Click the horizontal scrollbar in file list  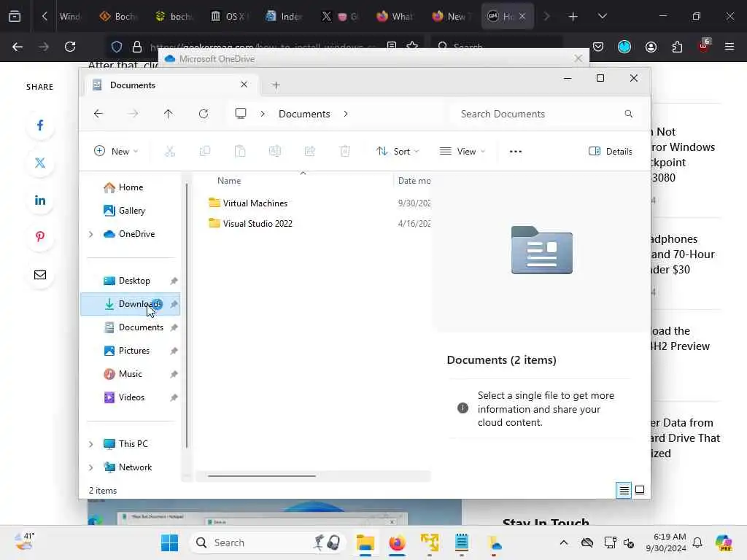262,475
